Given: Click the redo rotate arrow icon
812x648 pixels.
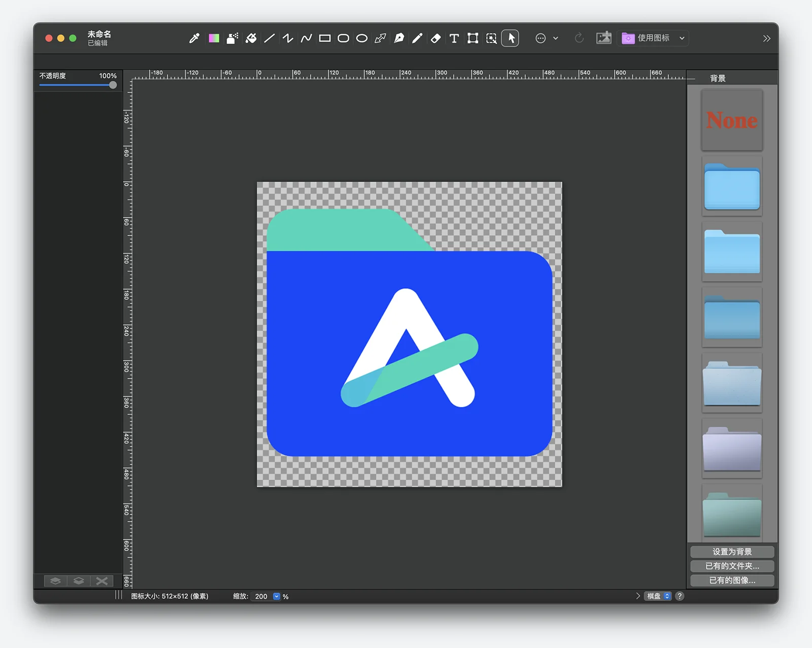Looking at the screenshot, I should (x=579, y=38).
